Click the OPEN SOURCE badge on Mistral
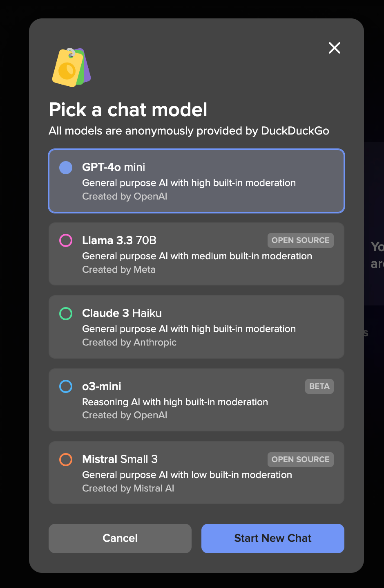The width and height of the screenshot is (384, 588). [x=301, y=460]
